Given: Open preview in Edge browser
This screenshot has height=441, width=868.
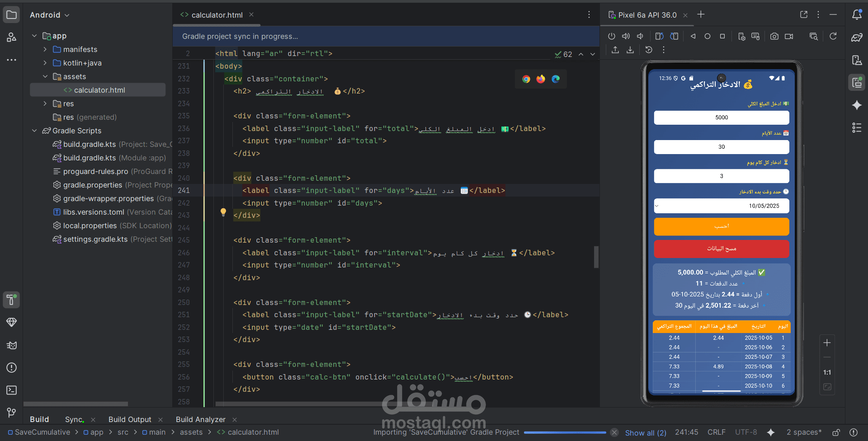Looking at the screenshot, I should tap(556, 79).
